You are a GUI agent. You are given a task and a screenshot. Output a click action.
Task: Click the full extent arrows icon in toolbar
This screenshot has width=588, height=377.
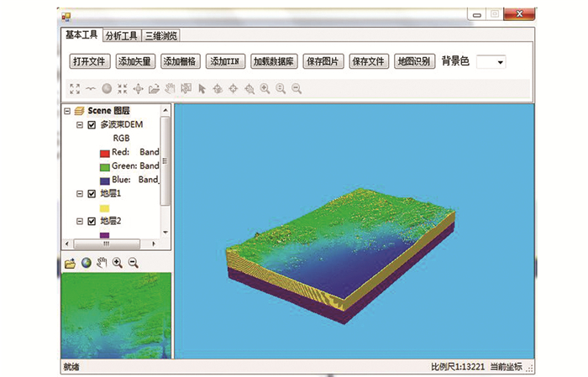click(75, 88)
